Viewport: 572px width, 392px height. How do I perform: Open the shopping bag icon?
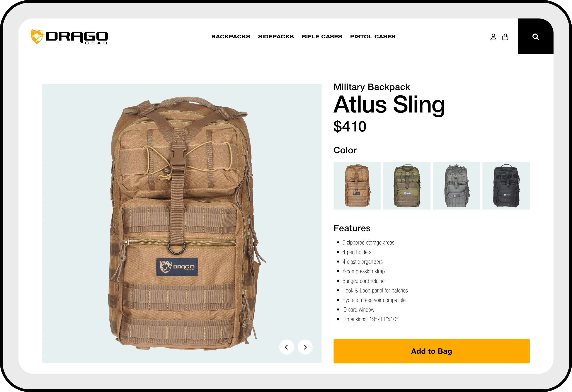click(505, 37)
